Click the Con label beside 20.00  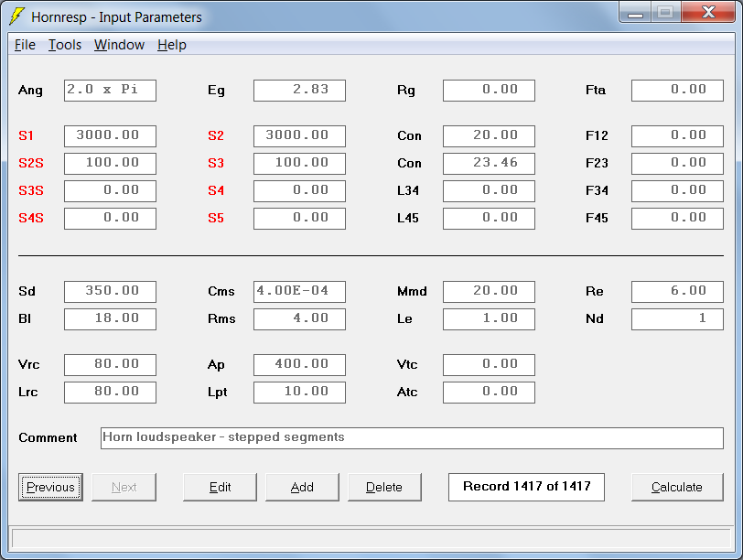(x=409, y=136)
